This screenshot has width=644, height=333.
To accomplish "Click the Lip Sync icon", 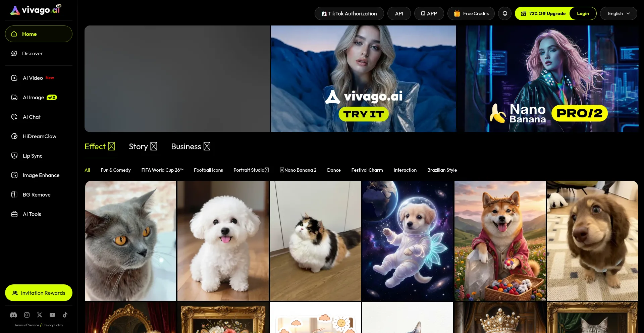I will pyautogui.click(x=14, y=156).
